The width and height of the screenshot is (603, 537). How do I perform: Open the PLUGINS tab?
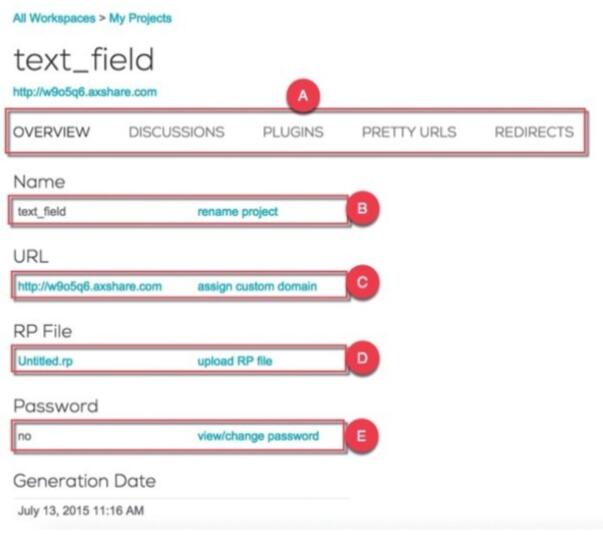pyautogui.click(x=293, y=132)
